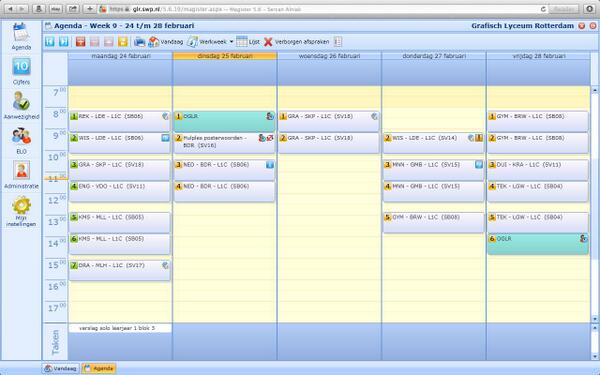
Task: Open Friday lesson 1 GYM - BRW
Action: 538,121
